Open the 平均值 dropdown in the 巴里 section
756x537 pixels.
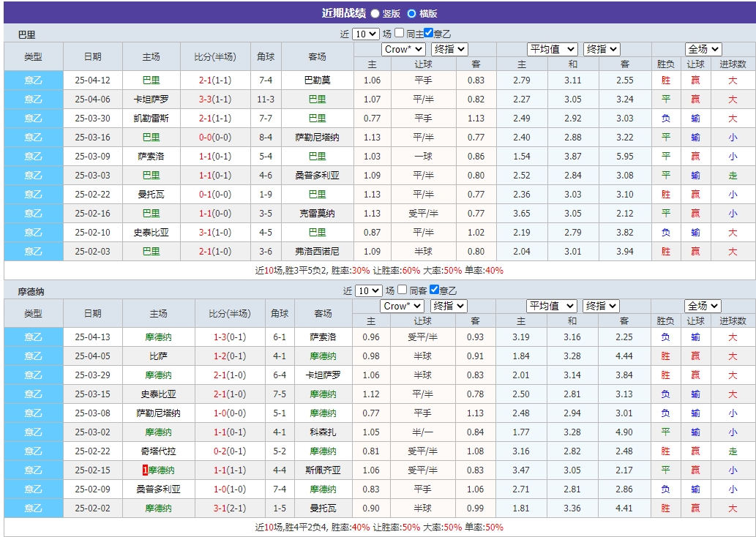553,49
